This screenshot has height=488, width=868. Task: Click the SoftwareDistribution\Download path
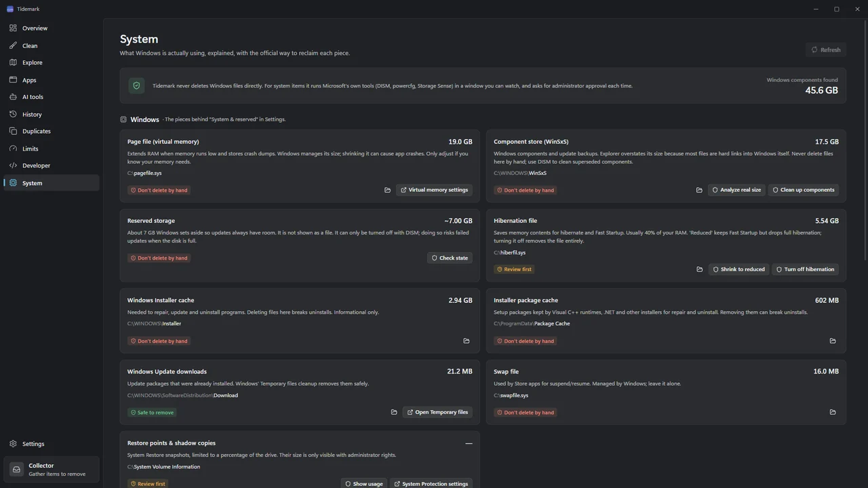[x=182, y=395]
